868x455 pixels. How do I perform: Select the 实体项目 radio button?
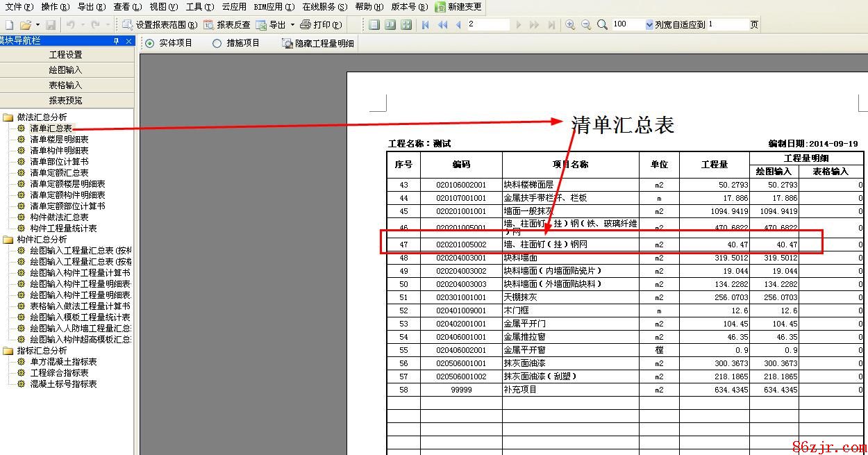149,43
